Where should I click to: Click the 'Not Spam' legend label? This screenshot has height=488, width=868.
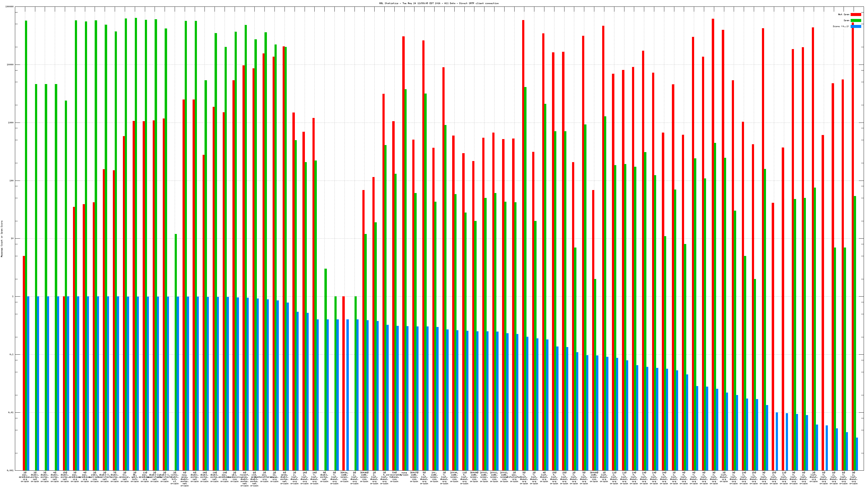[x=844, y=14]
